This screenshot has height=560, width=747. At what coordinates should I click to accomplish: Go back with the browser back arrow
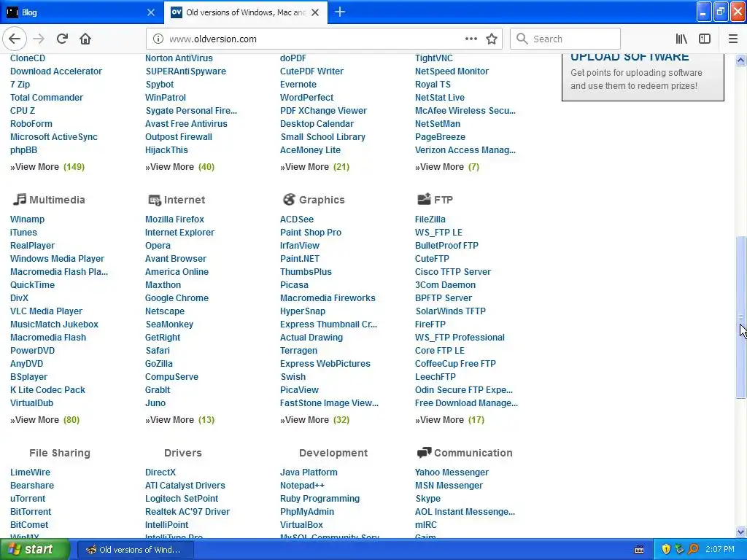[x=15, y=39]
